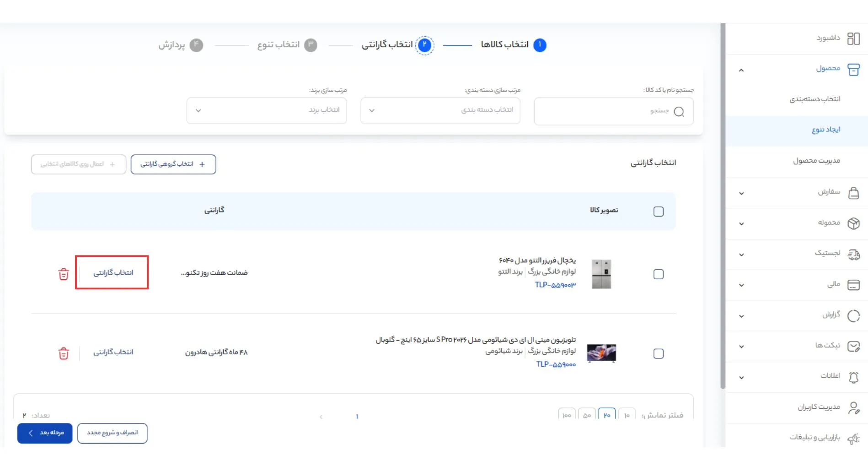Click مرحله بعد next step button
The image size is (868, 466).
(45, 433)
